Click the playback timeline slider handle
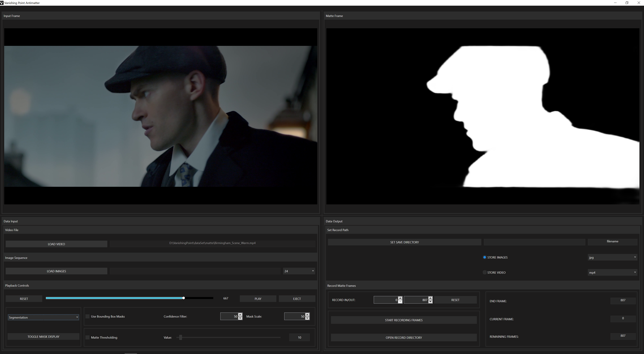Screen dimensions: 644x354 183,298
